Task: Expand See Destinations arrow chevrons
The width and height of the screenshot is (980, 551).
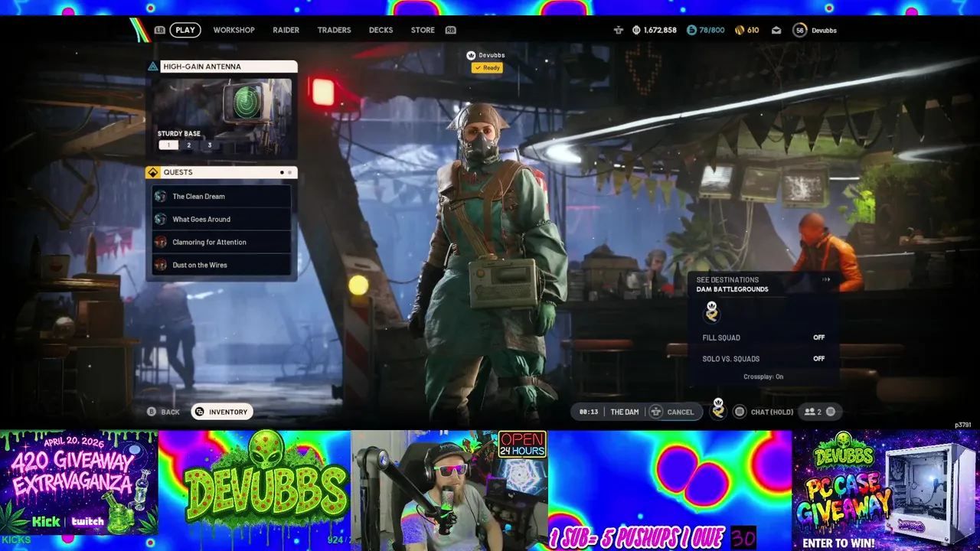Action: coord(826,280)
